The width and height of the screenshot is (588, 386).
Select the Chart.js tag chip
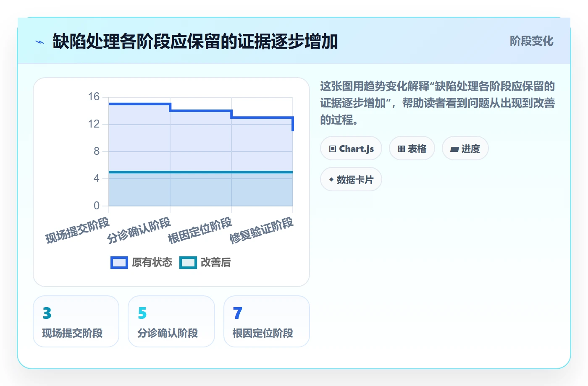point(351,149)
